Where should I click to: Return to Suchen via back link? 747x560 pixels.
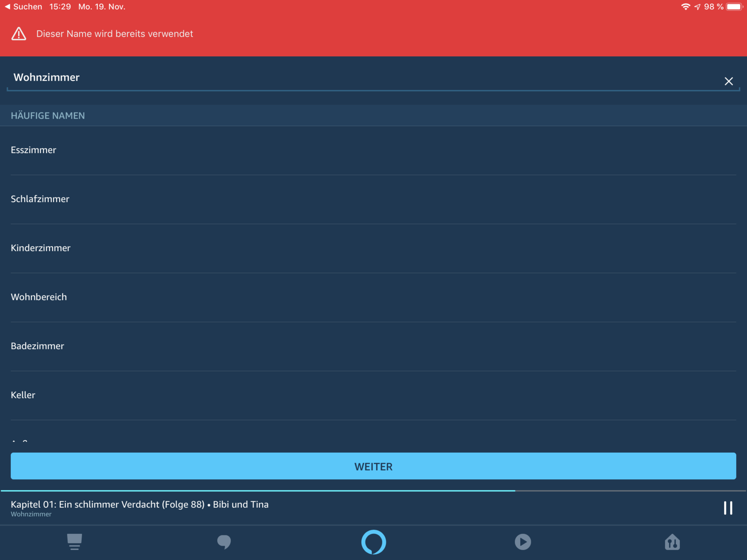point(23,7)
